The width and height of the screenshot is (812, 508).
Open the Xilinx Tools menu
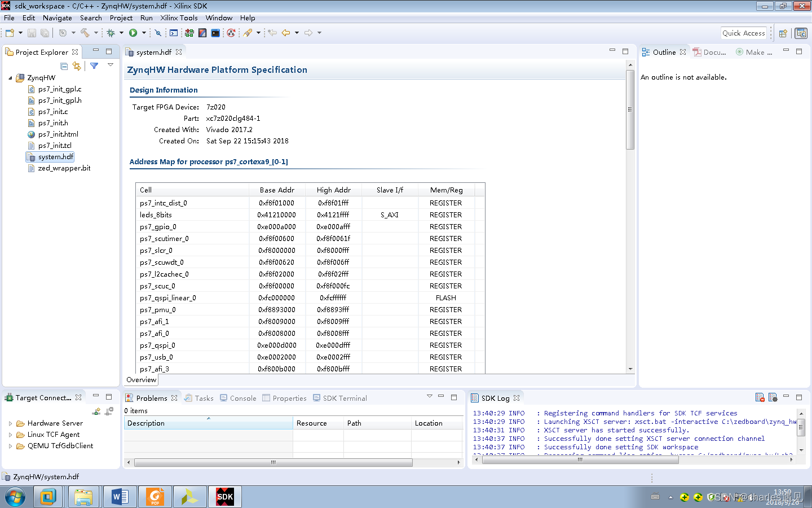coord(179,18)
